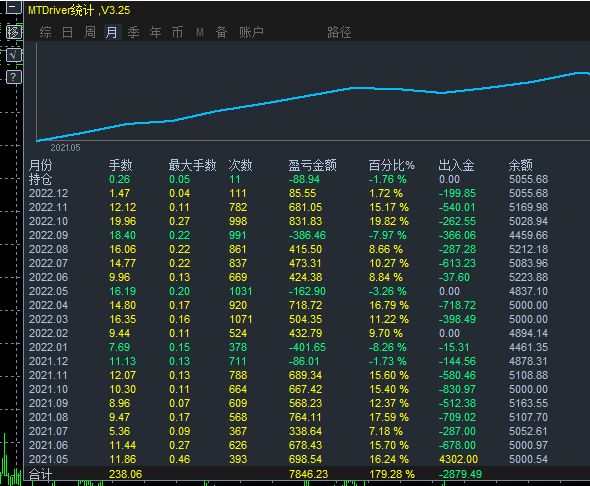Screen dimensions: 590x486
Task: Click the max lots value 0.46
Action: (179, 459)
